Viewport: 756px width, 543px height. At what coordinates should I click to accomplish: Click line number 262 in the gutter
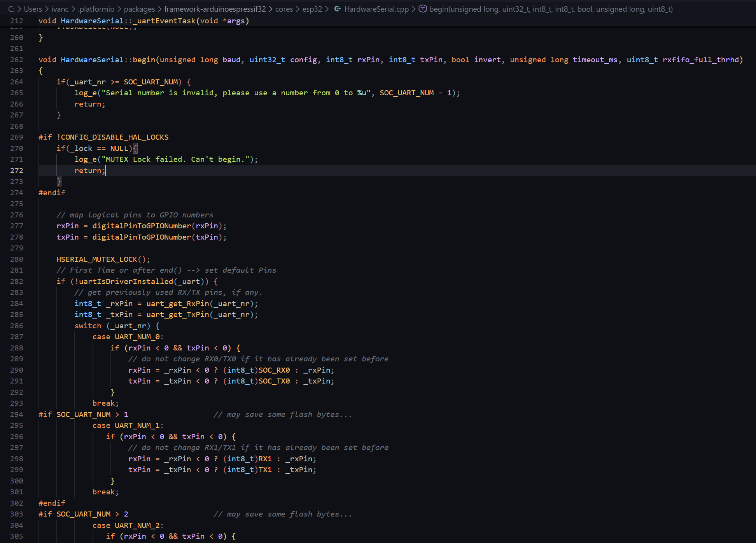[17, 60]
